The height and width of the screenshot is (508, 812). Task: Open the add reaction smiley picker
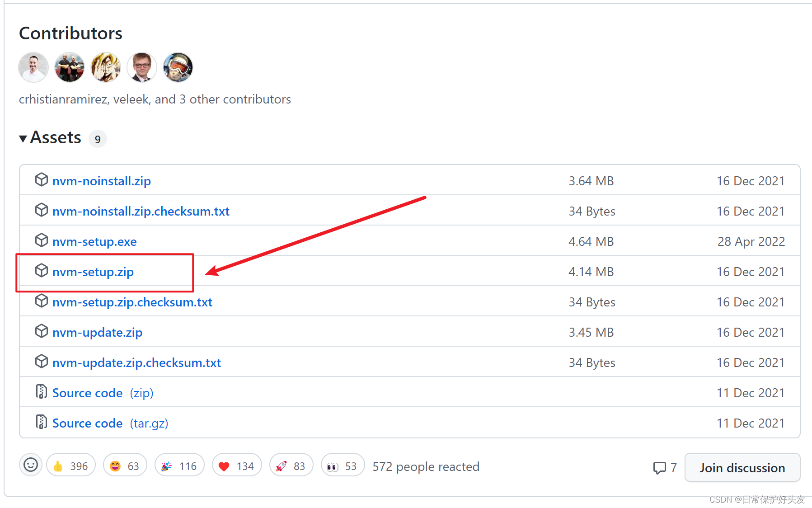pos(31,465)
